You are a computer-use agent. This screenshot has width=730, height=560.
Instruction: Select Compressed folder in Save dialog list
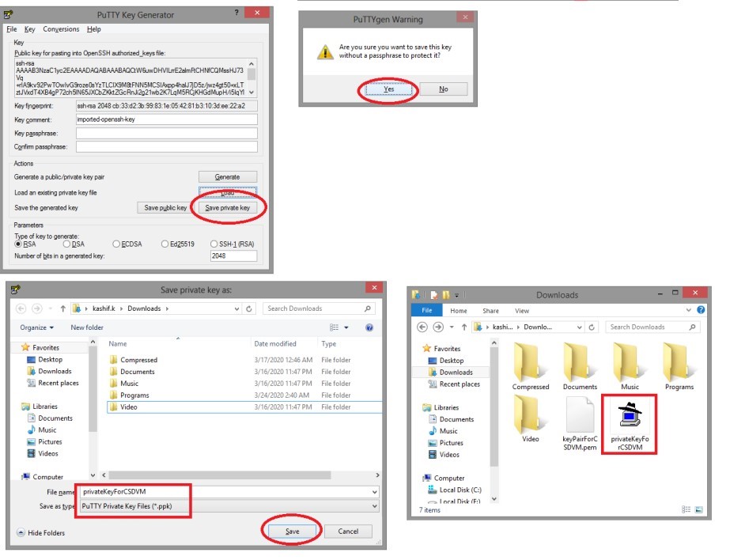coord(138,360)
